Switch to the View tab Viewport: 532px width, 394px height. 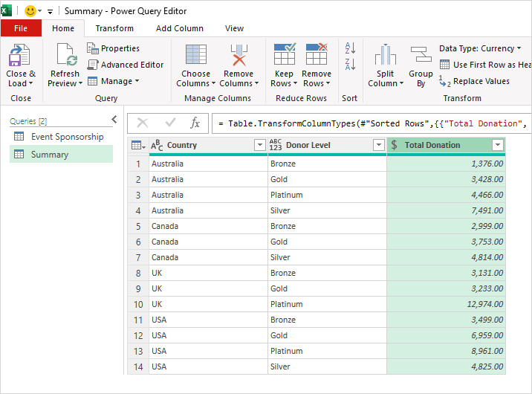click(x=234, y=28)
